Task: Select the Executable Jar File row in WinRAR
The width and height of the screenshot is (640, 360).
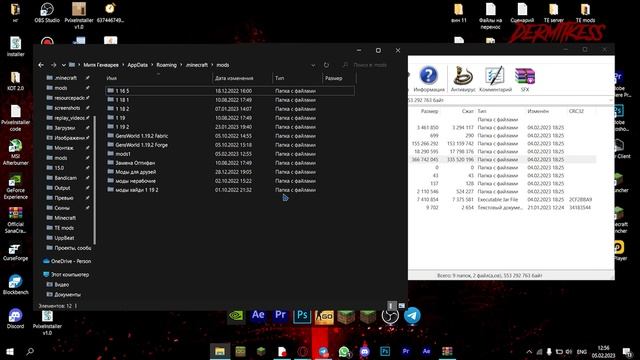Action: pyautogui.click(x=503, y=199)
